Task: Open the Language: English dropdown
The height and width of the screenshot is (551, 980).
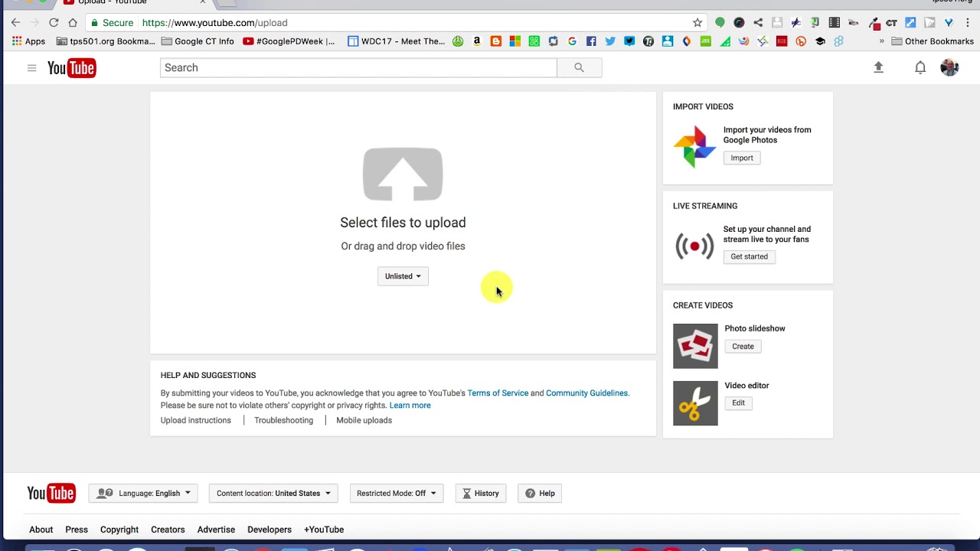Action: coord(143,494)
